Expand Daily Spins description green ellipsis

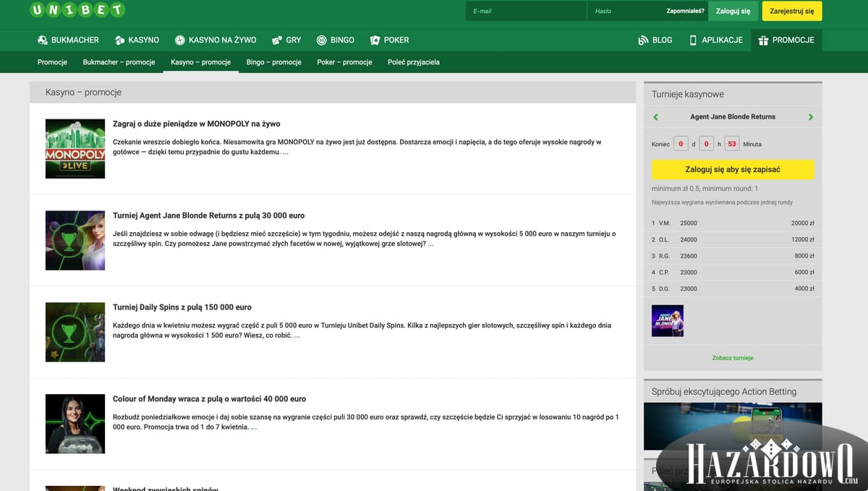click(x=297, y=336)
